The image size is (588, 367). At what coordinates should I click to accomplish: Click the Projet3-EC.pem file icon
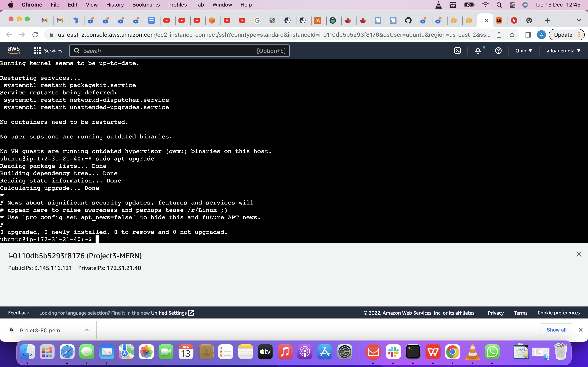tap(11, 330)
